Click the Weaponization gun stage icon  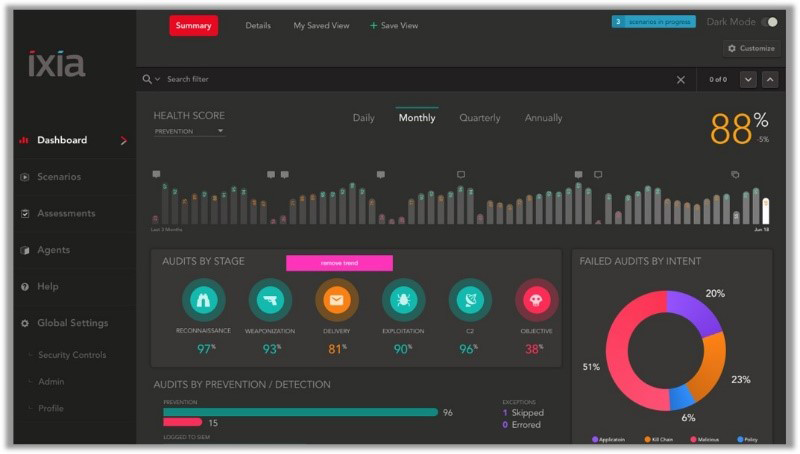click(270, 299)
